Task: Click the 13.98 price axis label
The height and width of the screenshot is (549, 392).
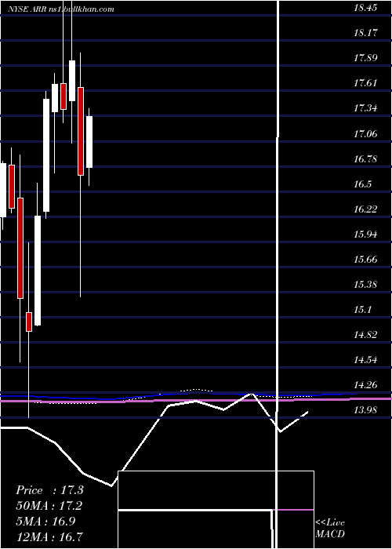Action: [365, 410]
